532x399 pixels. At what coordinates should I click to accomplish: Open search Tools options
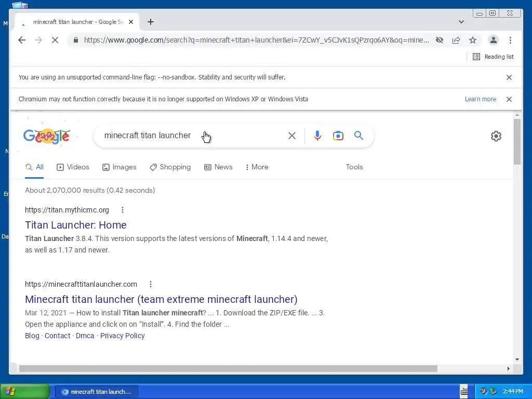coord(354,167)
